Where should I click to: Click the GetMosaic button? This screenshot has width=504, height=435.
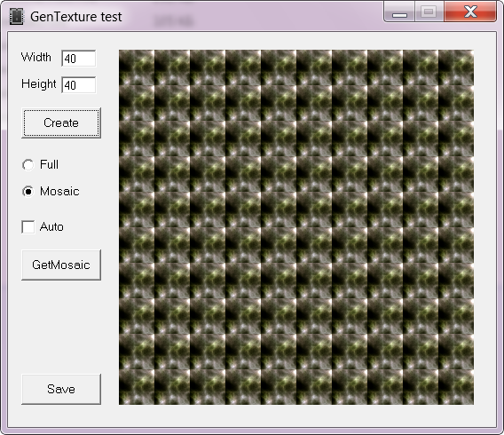(x=61, y=265)
